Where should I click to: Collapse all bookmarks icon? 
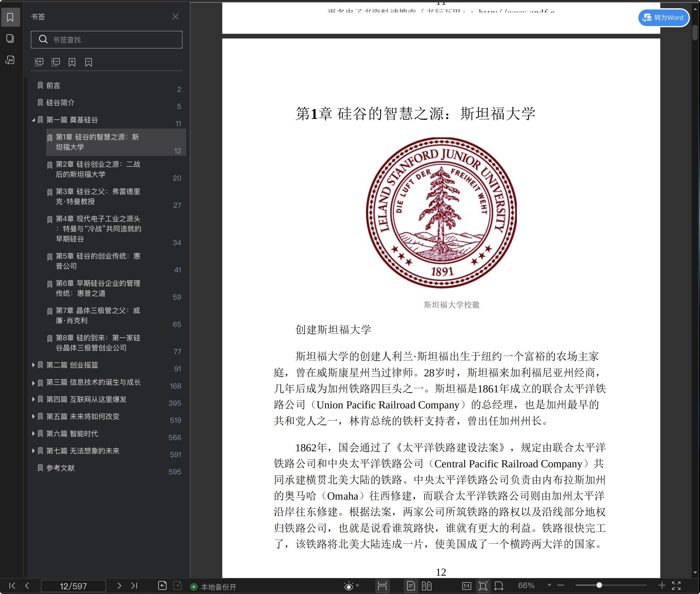coord(56,62)
